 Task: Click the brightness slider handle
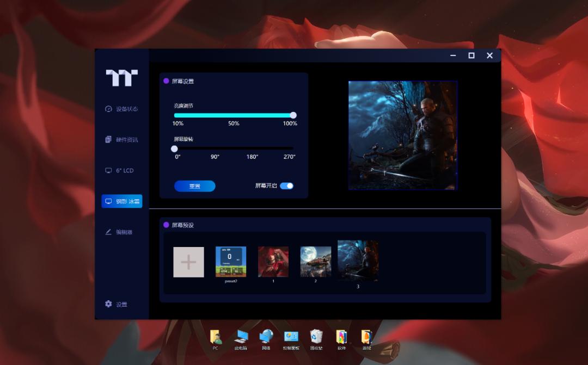293,115
